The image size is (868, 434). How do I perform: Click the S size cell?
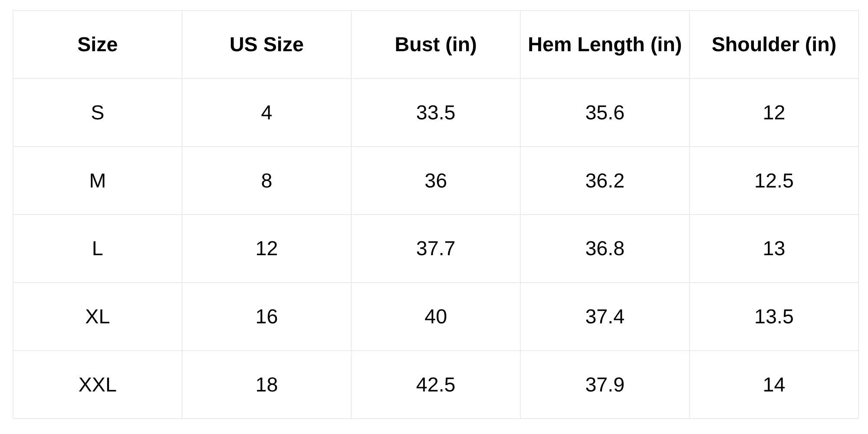[97, 113]
